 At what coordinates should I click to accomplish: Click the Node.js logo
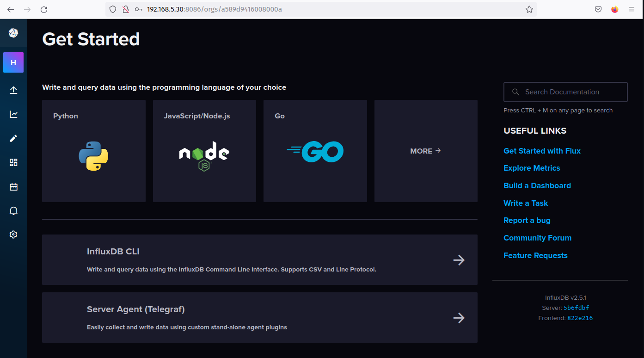click(204, 156)
